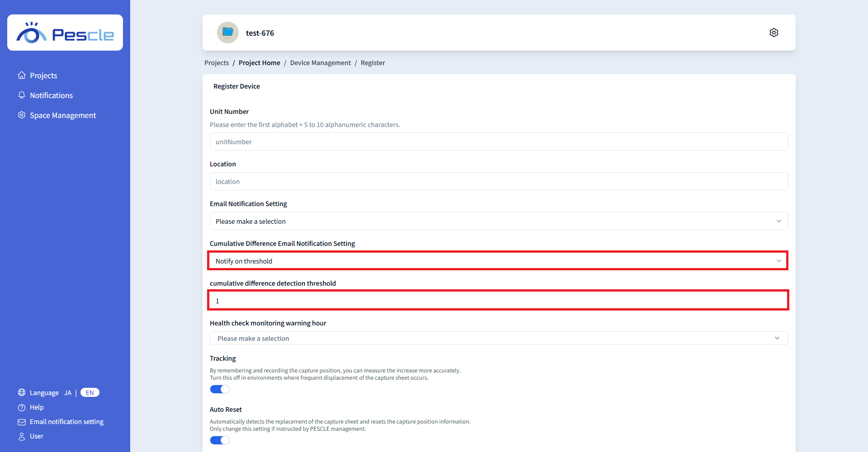This screenshot has width=868, height=452.
Task: Navigate to Device Management breadcrumb
Action: tap(320, 63)
